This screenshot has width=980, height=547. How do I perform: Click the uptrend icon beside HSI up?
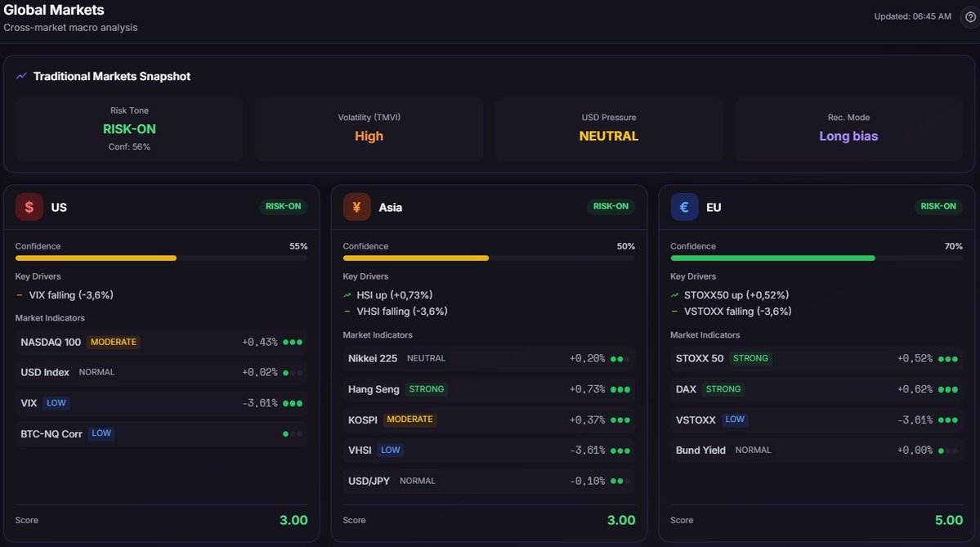(x=347, y=295)
